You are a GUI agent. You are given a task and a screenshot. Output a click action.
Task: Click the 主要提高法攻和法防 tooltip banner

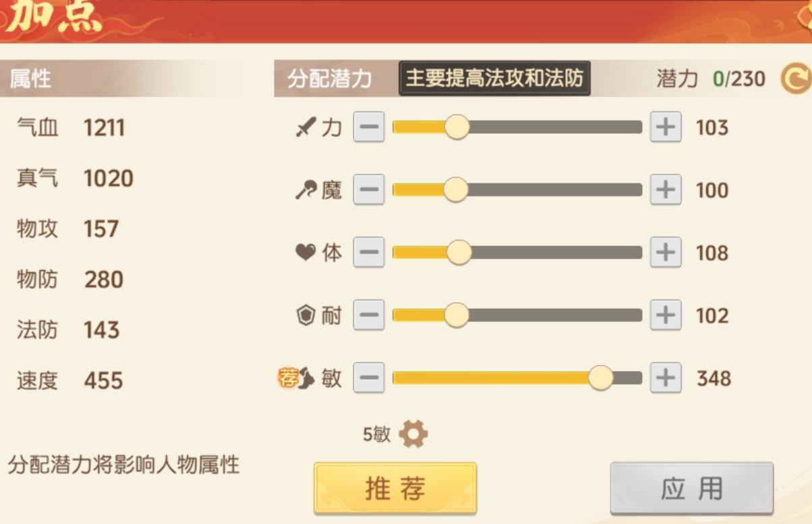[x=495, y=78]
